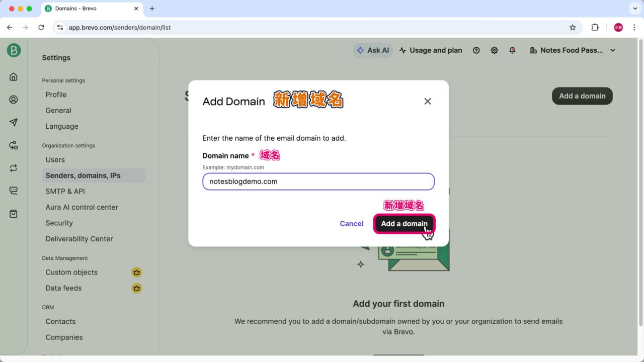Image resolution: width=644 pixels, height=362 pixels.
Task: Select SMTP & API settings item
Action: click(x=65, y=191)
